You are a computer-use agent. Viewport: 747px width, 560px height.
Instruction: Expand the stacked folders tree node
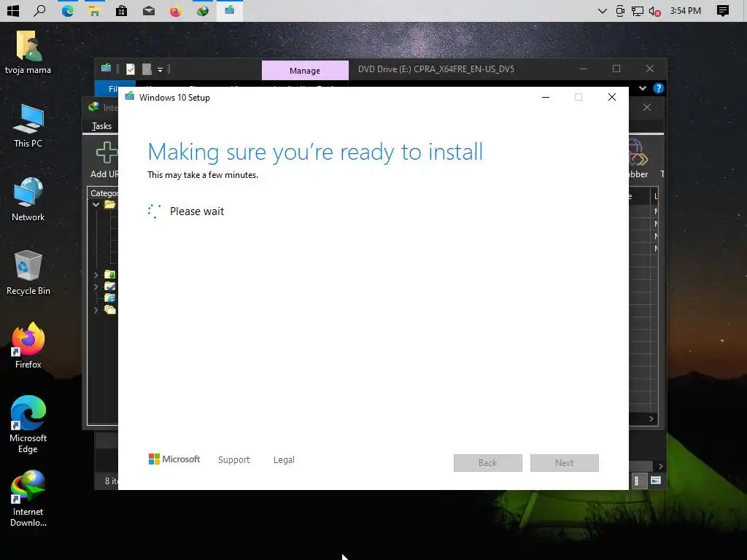coord(96,310)
